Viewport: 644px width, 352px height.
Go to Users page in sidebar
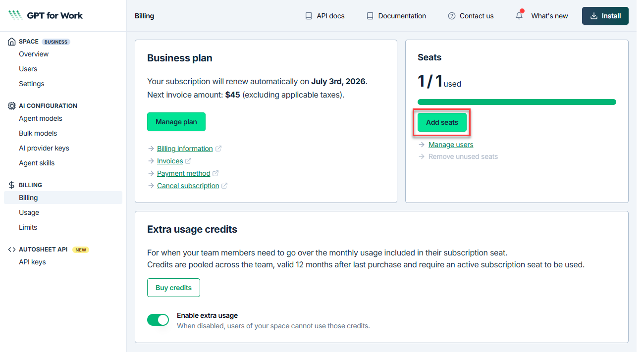(x=28, y=69)
